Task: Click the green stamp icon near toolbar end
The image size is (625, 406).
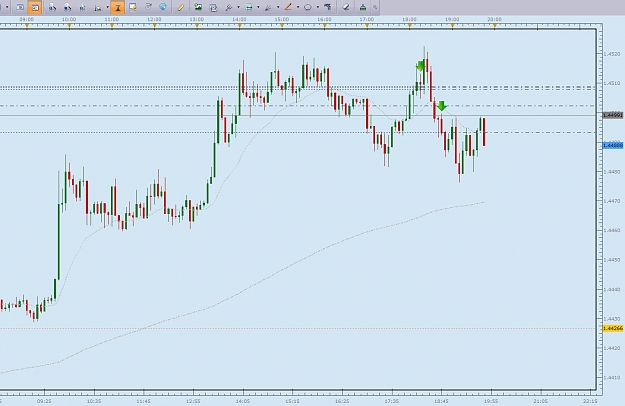Action: [363, 7]
